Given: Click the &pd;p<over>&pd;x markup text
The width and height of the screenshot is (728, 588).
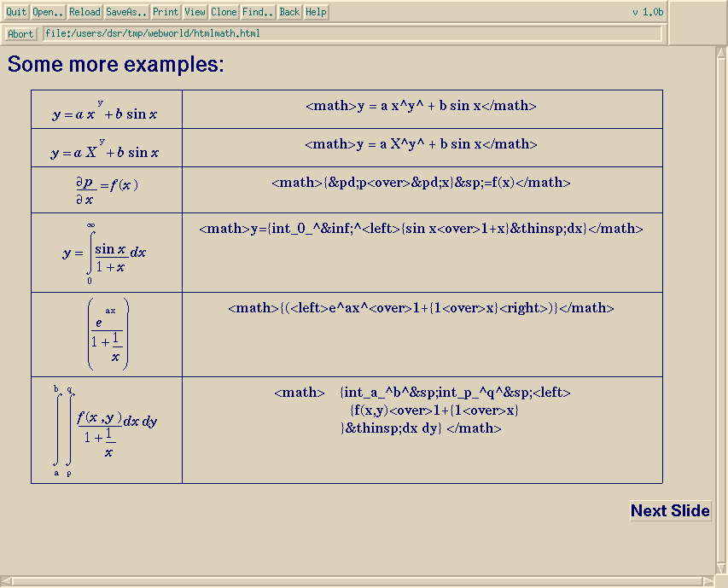Looking at the screenshot, I should click(421, 183).
